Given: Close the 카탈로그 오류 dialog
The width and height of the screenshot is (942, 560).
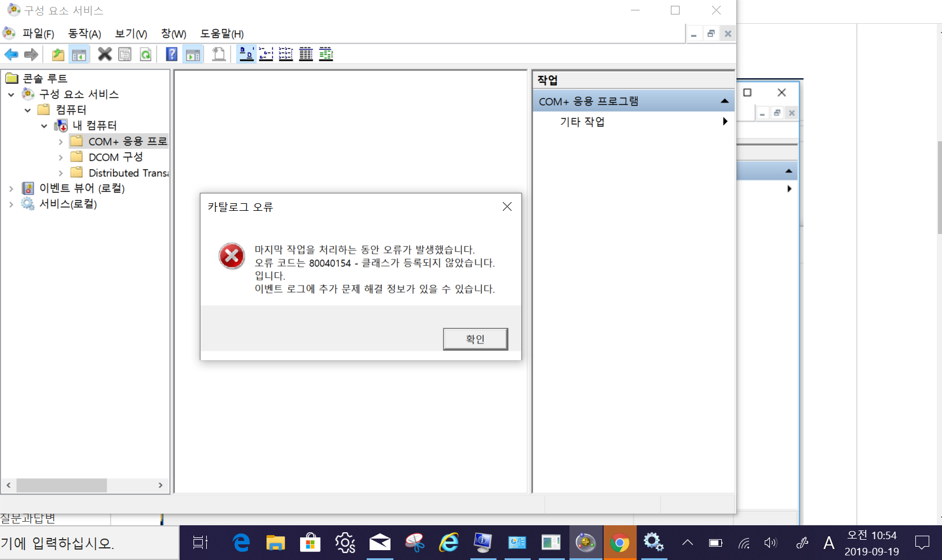Looking at the screenshot, I should [507, 207].
